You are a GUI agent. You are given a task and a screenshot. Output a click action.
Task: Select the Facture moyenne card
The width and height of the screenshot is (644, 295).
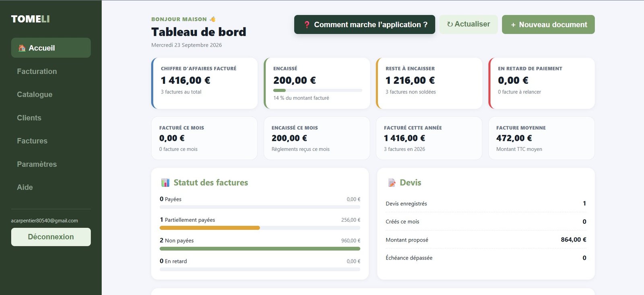coord(541,138)
